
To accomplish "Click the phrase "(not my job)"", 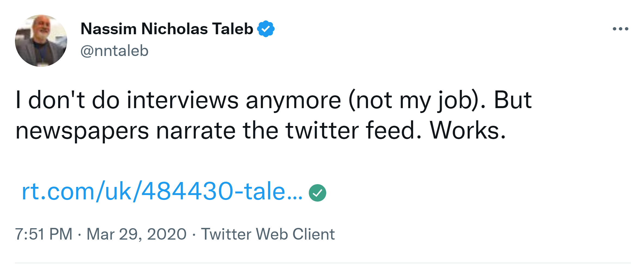I will pos(413,100).
